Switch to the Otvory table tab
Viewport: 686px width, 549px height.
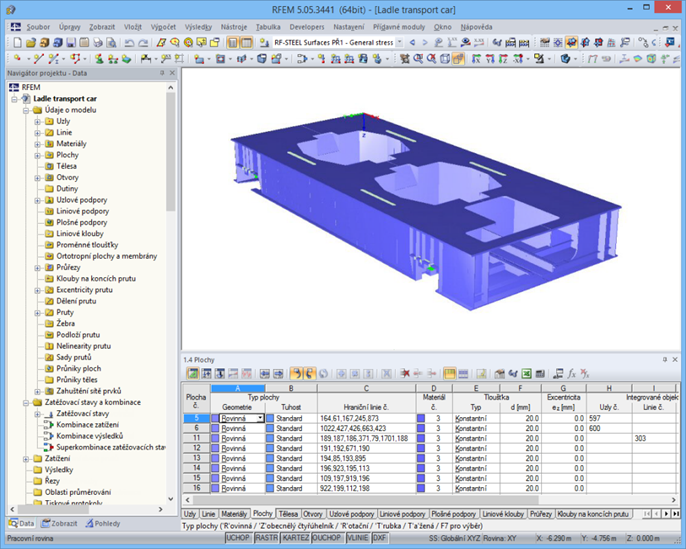[313, 514]
